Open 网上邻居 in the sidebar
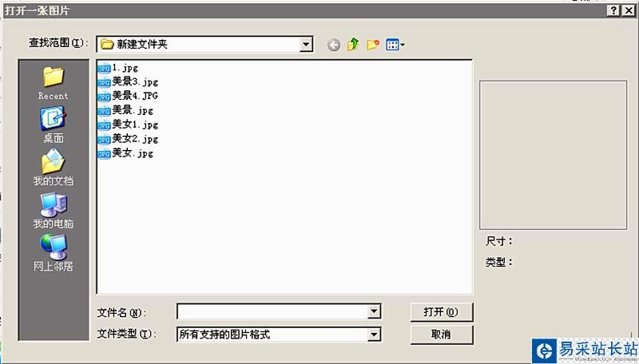 [54, 253]
